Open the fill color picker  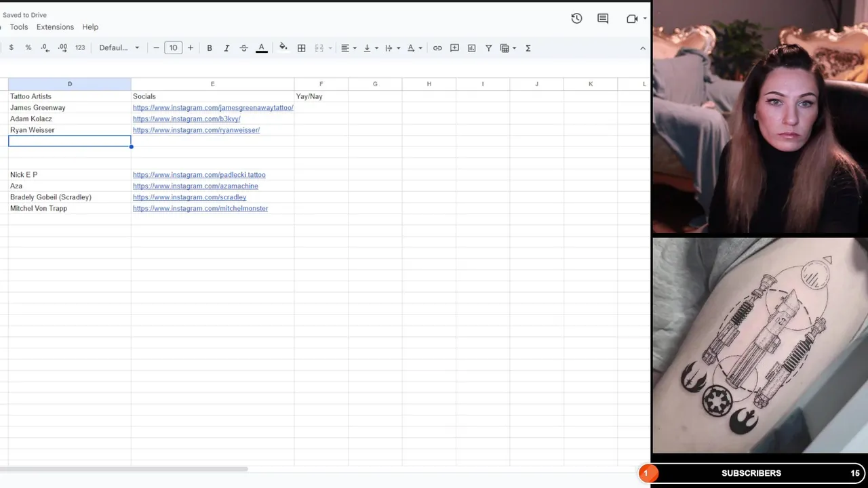coord(283,47)
